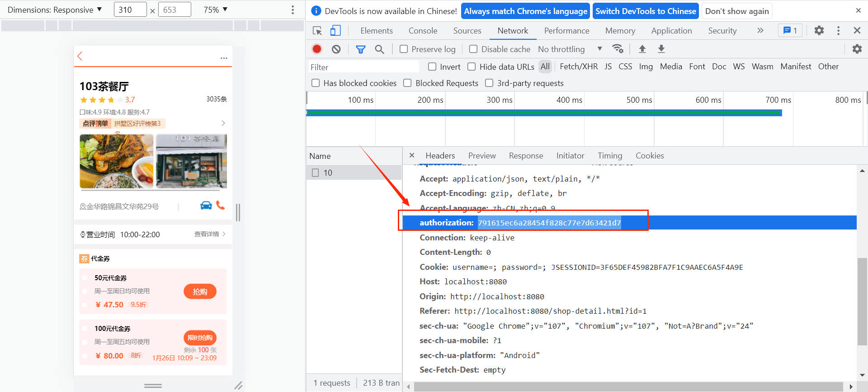Tap 抢购 on the 50元代金券
Image resolution: width=868 pixels, height=392 pixels.
[x=200, y=292]
